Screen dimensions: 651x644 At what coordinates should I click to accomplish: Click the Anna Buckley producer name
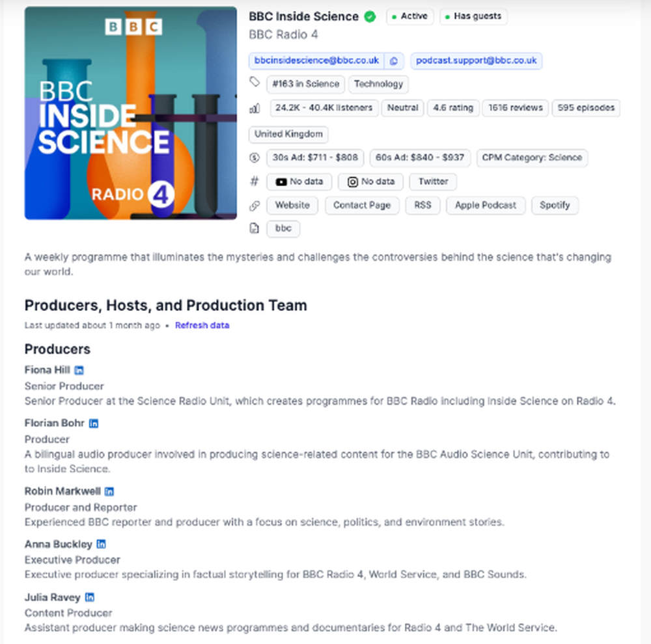pyautogui.click(x=59, y=544)
